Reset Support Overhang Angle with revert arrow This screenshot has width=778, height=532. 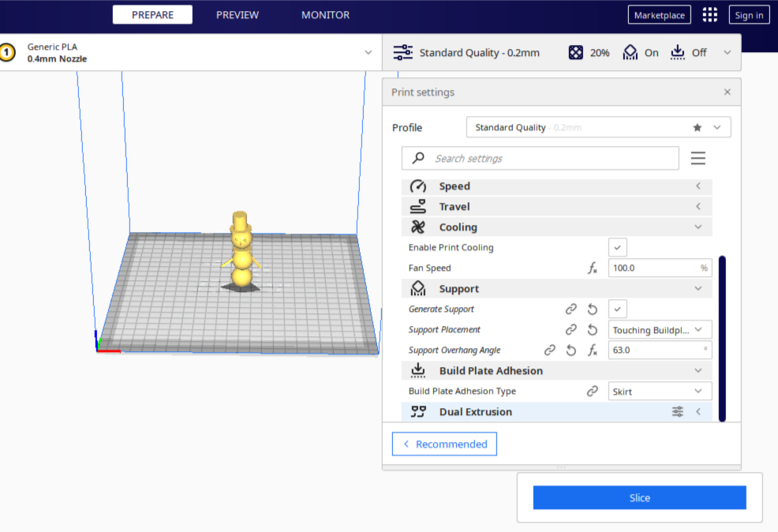(x=571, y=350)
